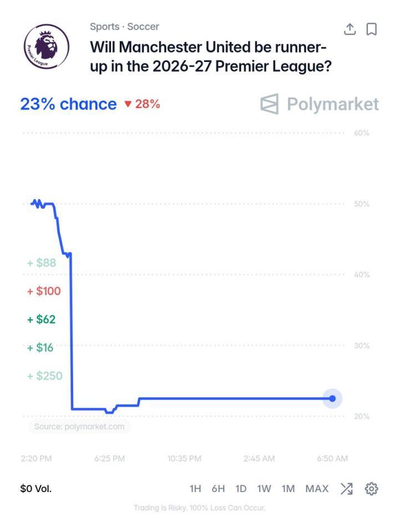The image size is (399, 532).
Task: Show the MAX time range
Action: [x=317, y=489]
